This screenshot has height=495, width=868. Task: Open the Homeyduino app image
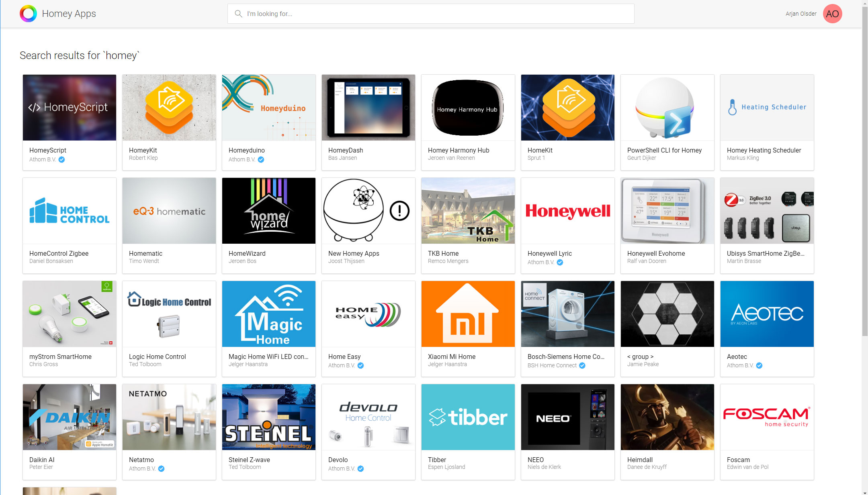pyautogui.click(x=269, y=108)
